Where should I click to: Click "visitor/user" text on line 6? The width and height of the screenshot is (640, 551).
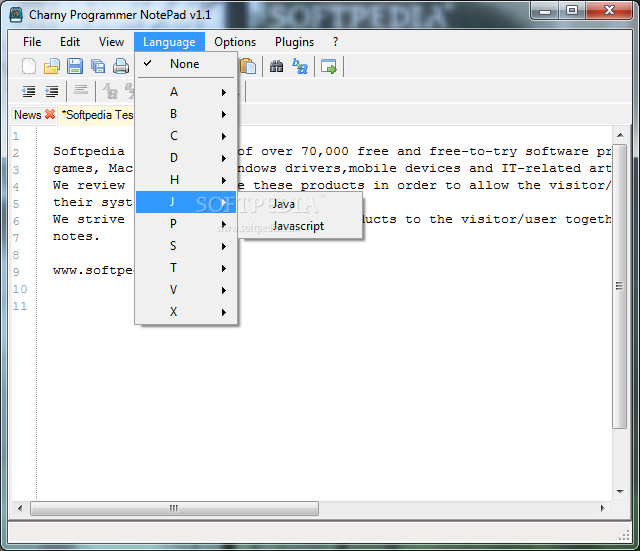(x=509, y=219)
